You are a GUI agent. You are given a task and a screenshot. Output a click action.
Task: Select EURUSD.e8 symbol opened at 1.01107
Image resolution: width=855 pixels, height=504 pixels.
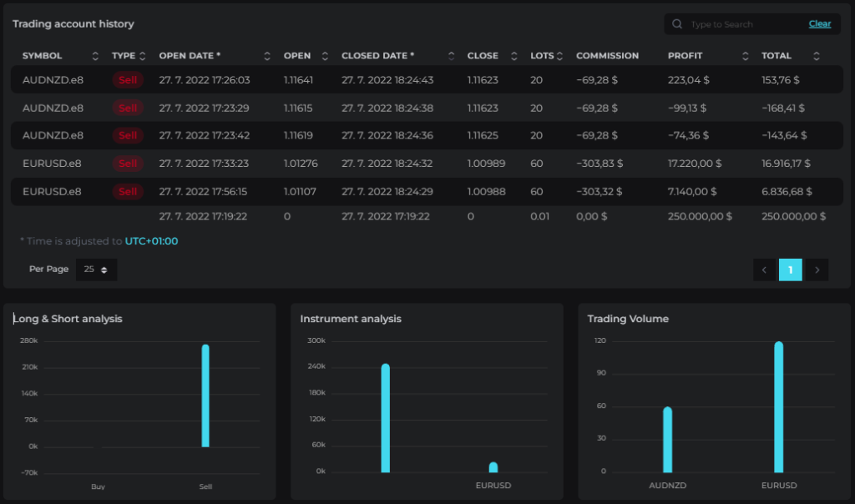(x=52, y=192)
